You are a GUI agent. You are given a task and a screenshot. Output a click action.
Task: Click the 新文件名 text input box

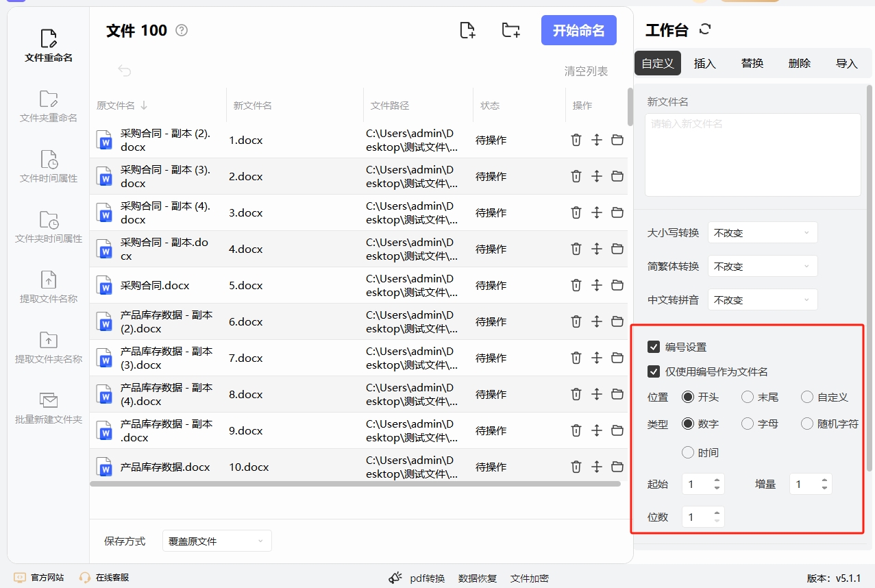pyautogui.click(x=752, y=155)
